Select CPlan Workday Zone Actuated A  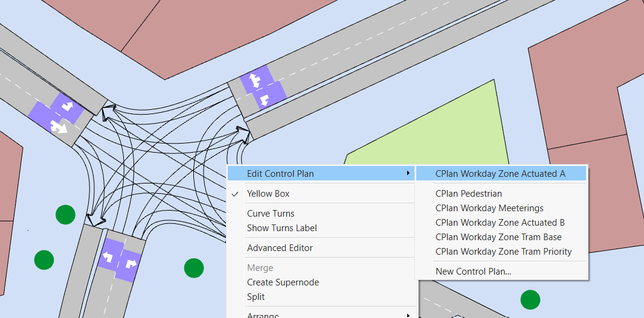501,174
